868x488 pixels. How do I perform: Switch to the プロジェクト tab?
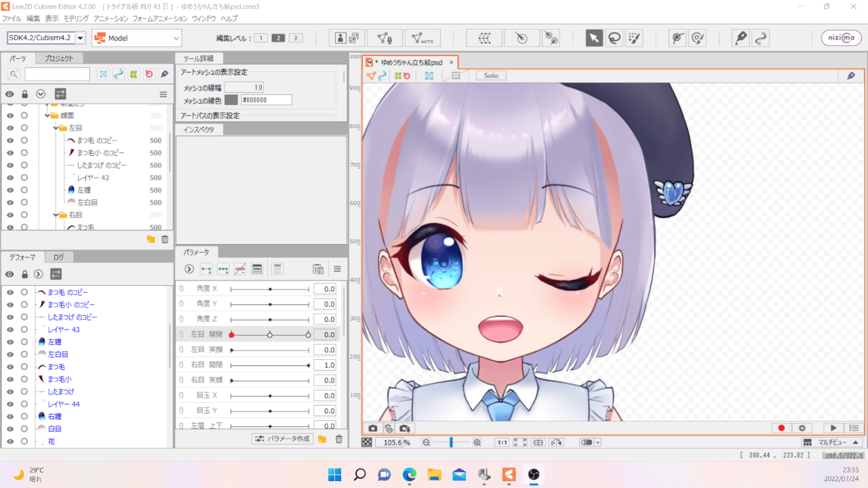coord(59,58)
